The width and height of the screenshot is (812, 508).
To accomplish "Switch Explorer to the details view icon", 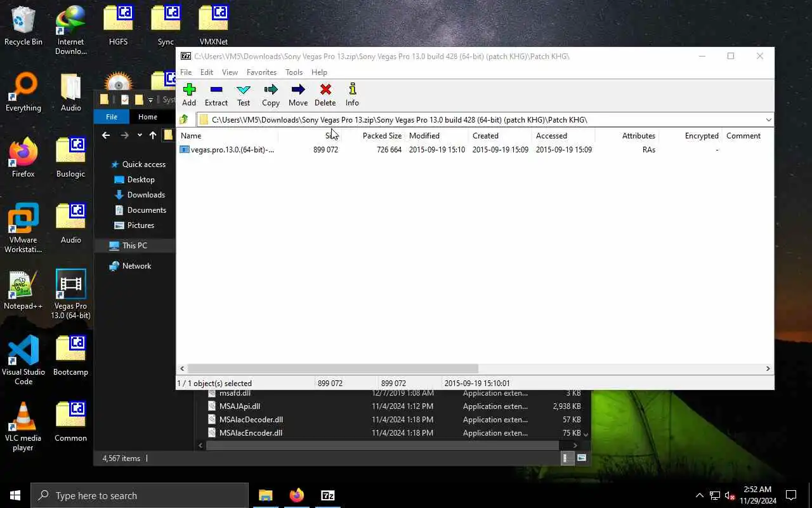I will (568, 458).
